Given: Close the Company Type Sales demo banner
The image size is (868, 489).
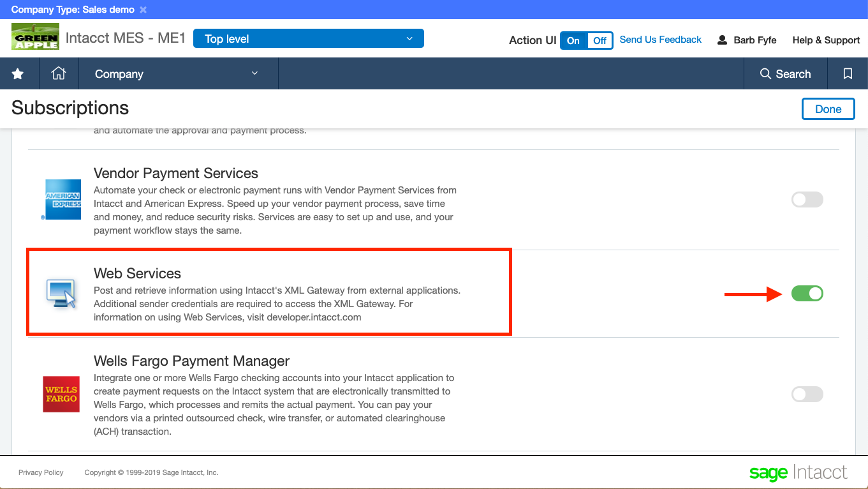Looking at the screenshot, I should pos(143,10).
